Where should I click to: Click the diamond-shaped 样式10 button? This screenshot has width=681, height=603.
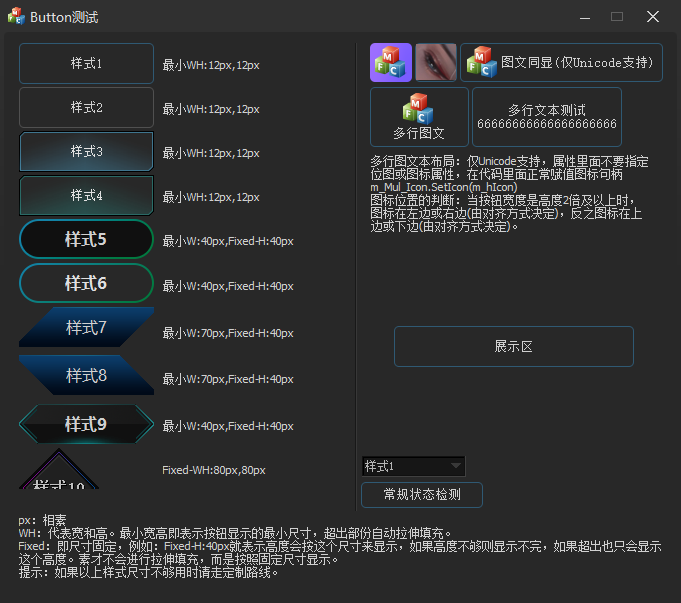pos(59,471)
